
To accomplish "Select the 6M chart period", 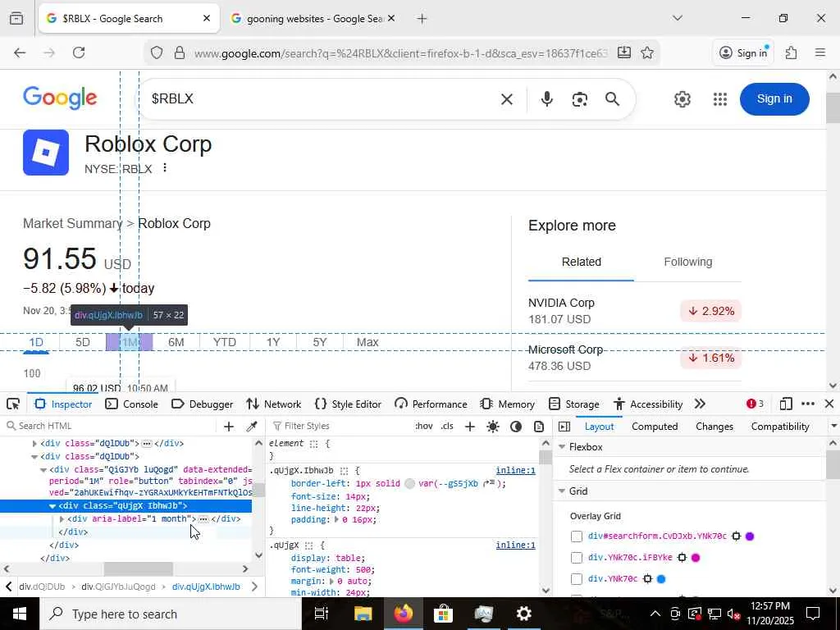I will [x=176, y=342].
